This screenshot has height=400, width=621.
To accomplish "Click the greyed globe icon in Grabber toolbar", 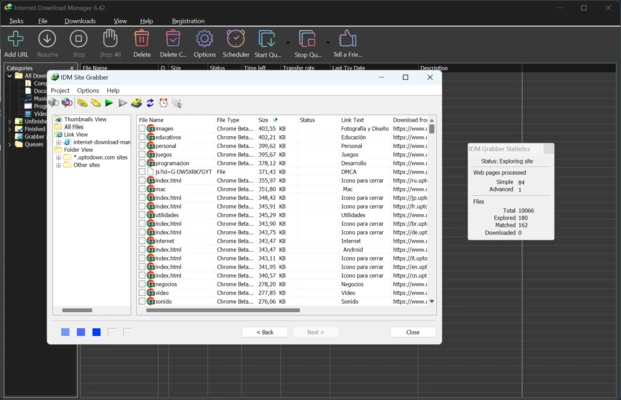I will click(x=53, y=103).
